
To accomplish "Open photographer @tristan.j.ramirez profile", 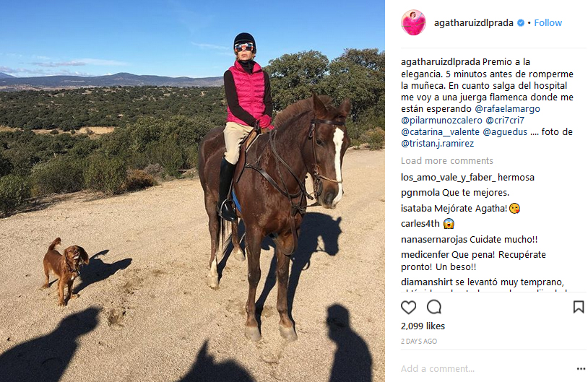I will point(437,144).
